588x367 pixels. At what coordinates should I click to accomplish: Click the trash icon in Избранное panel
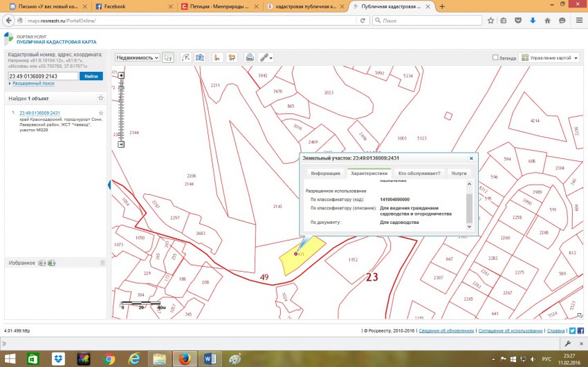(x=102, y=263)
